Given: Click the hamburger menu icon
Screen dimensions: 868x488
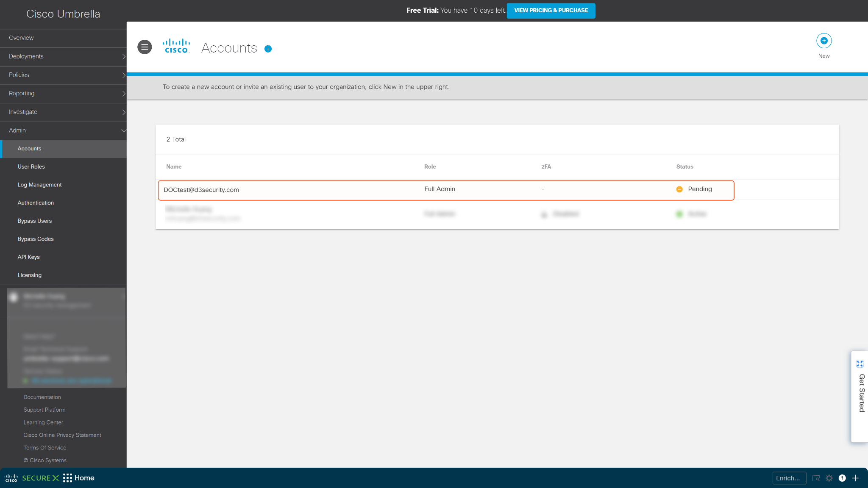Looking at the screenshot, I should 145,47.
